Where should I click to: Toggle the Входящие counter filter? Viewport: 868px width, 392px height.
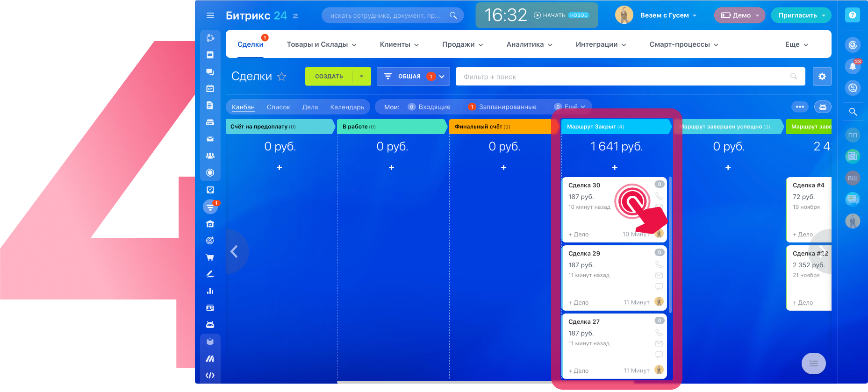pyautogui.click(x=429, y=107)
